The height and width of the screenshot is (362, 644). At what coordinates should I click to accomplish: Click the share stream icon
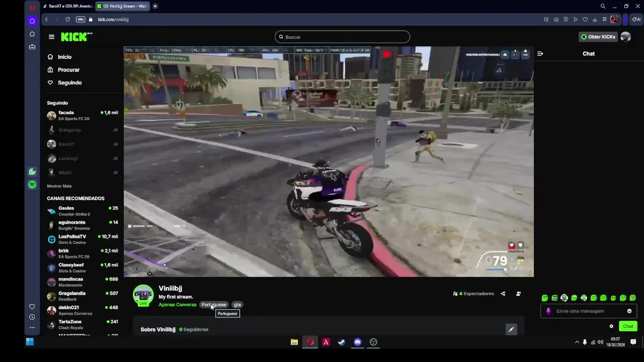[x=503, y=294]
